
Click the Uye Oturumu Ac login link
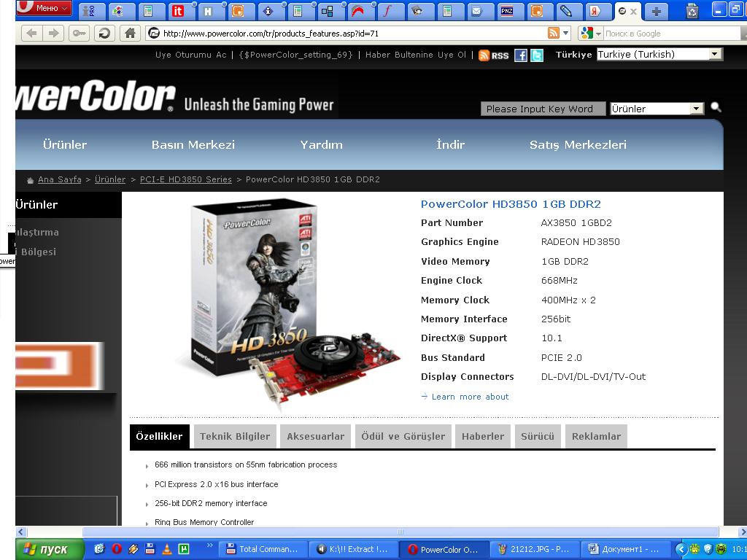click(190, 55)
